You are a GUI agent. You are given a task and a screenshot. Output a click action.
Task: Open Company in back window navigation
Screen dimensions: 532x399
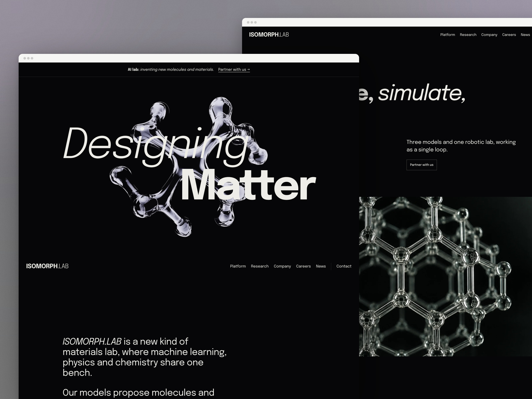(x=489, y=35)
